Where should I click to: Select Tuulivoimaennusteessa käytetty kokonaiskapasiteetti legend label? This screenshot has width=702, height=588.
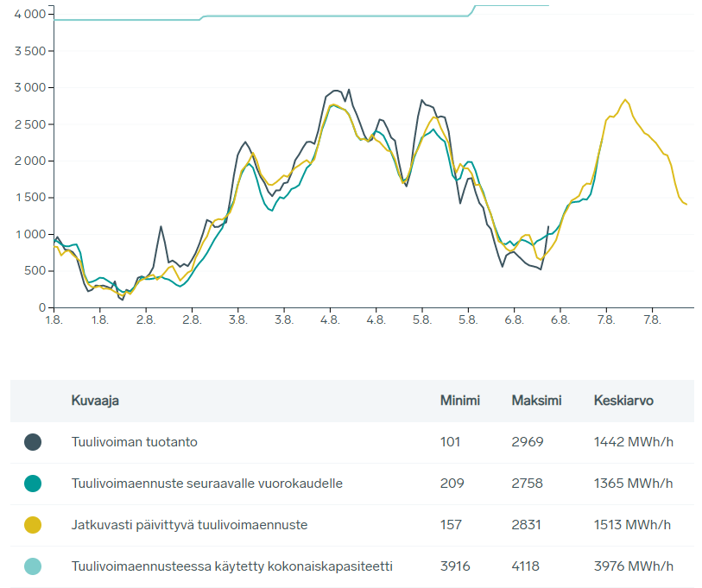231,566
